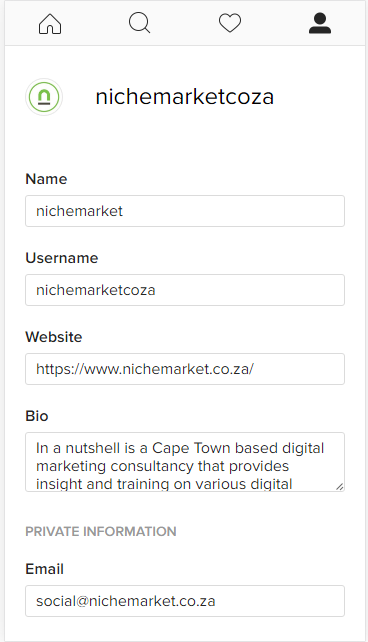Click the Bio field label

tap(37, 416)
